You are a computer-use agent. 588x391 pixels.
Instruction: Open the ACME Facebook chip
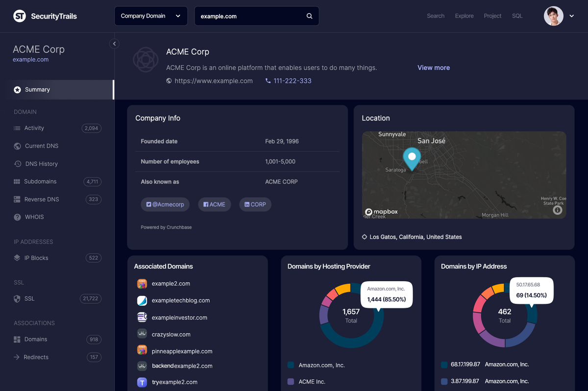[215, 204]
